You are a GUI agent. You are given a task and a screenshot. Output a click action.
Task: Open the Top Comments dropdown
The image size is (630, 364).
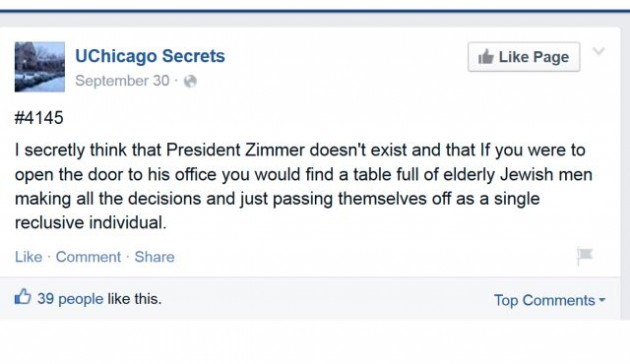coord(549,300)
